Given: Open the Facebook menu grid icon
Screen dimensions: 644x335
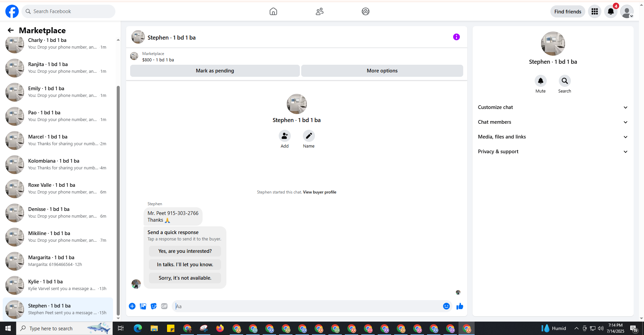Looking at the screenshot, I should [x=595, y=11].
